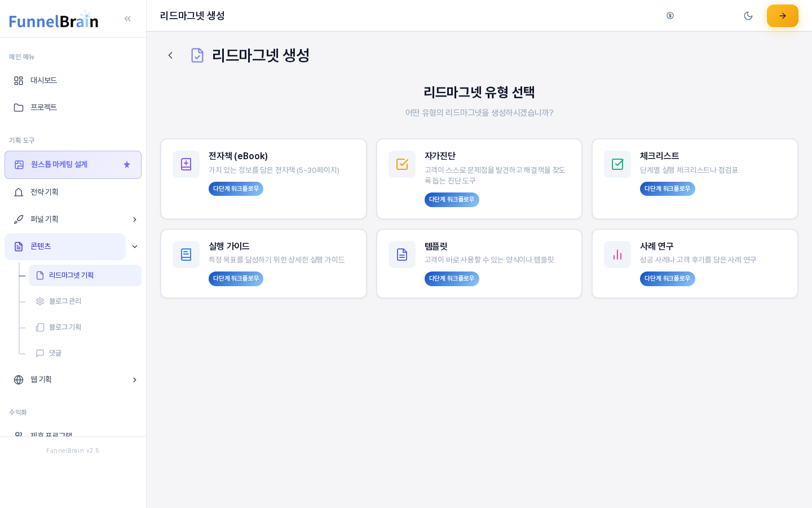Click 성공 사례나 고객 후기를 담은 description
This screenshot has height=508, width=812.
(x=698, y=260)
